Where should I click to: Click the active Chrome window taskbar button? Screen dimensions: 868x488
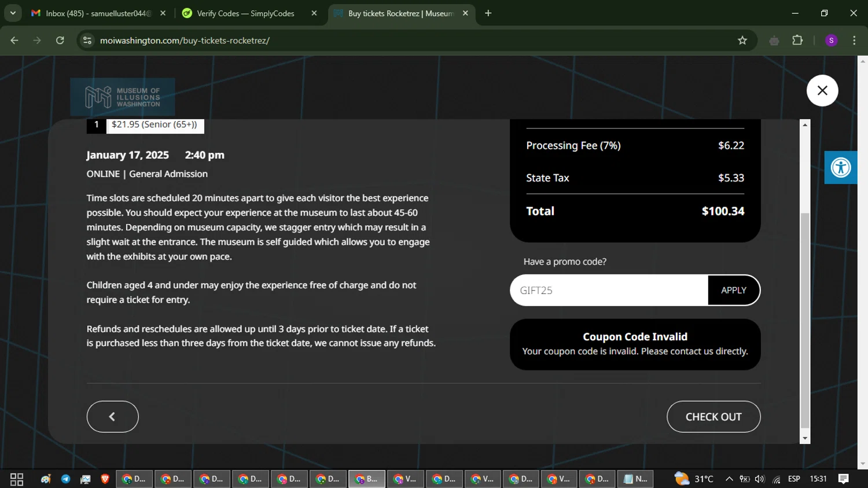click(x=367, y=479)
